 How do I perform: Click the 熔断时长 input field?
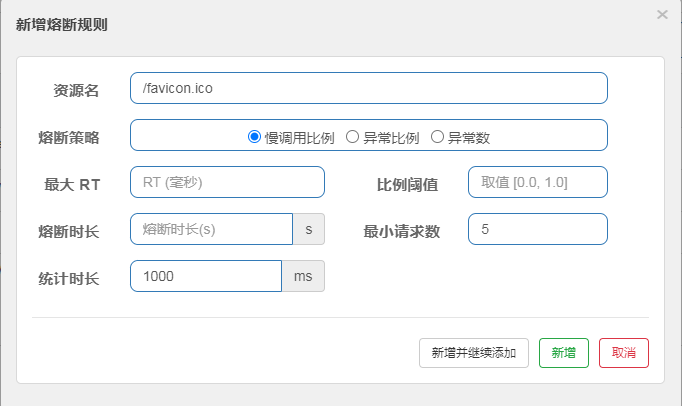(x=211, y=229)
